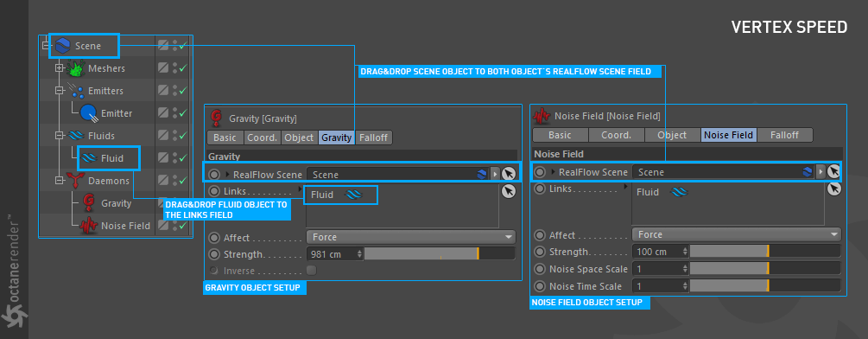Click the Gravity Strength slider
The width and height of the screenshot is (868, 339).
click(440, 254)
